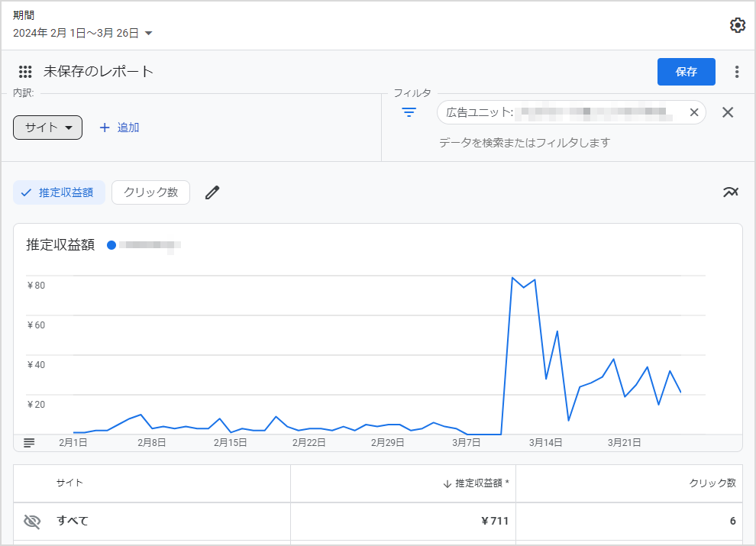Open the settings gear icon
Image resolution: width=756 pixels, height=546 pixels.
pos(737,25)
